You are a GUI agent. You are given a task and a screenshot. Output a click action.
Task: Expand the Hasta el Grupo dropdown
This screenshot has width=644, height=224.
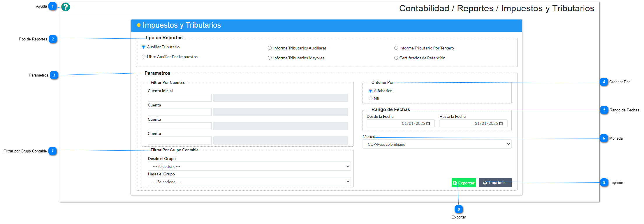coord(249,182)
